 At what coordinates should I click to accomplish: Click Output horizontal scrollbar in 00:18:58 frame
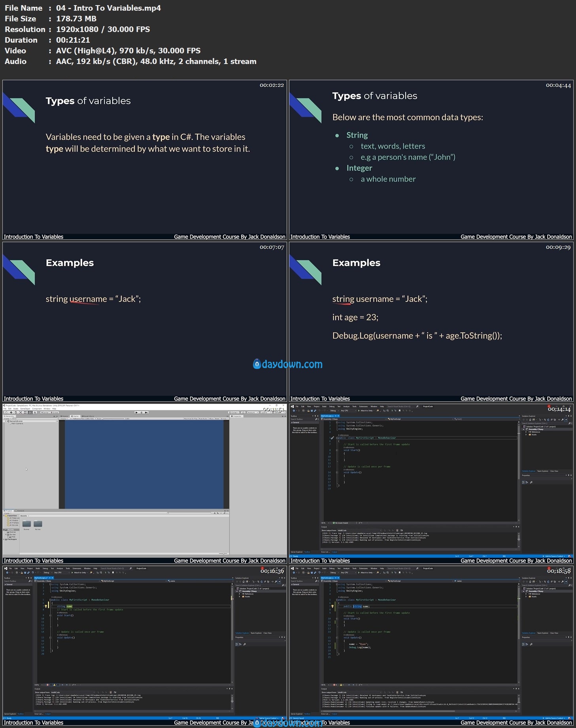(389, 711)
